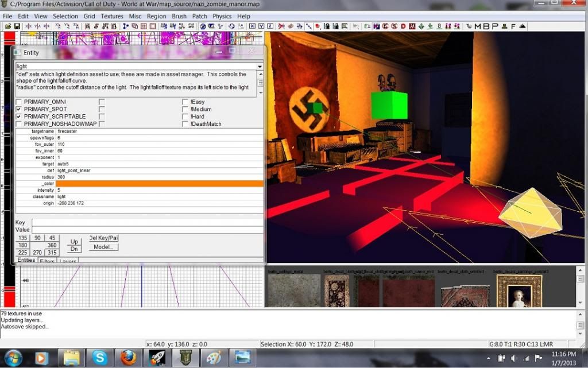The width and height of the screenshot is (588, 368).
Task: Open Skype from the taskbar
Action: coord(100,358)
